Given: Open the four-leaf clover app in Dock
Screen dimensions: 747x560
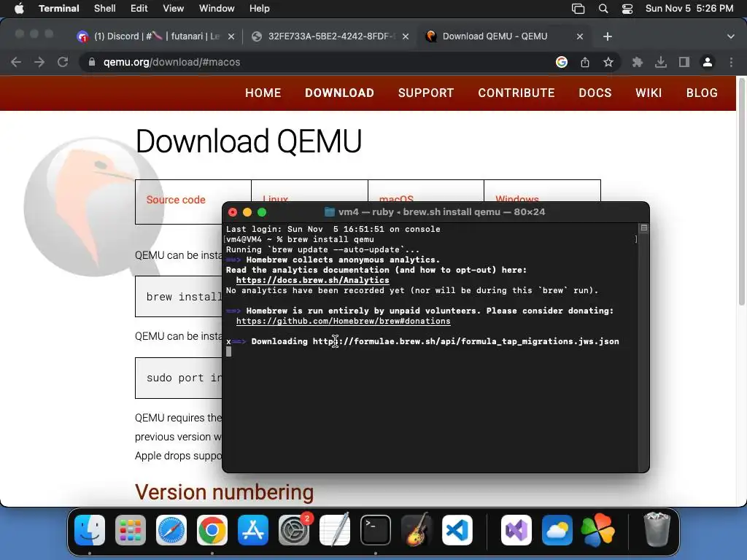Looking at the screenshot, I should 598,530.
